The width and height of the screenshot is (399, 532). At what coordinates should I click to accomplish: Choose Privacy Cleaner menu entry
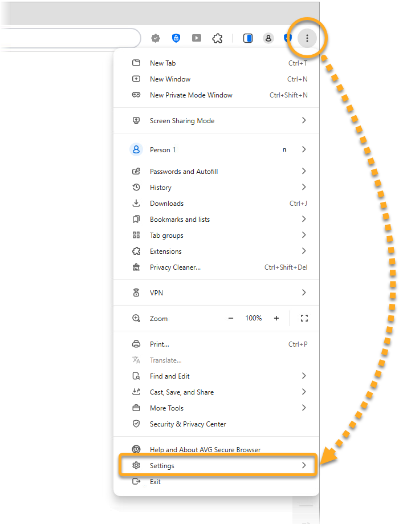[175, 267]
